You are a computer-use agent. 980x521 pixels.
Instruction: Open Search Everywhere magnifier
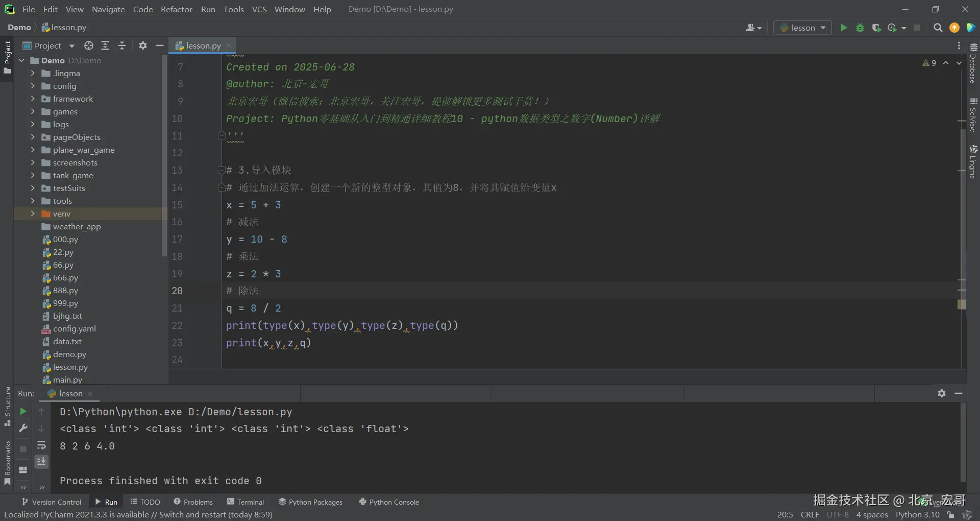coord(938,28)
